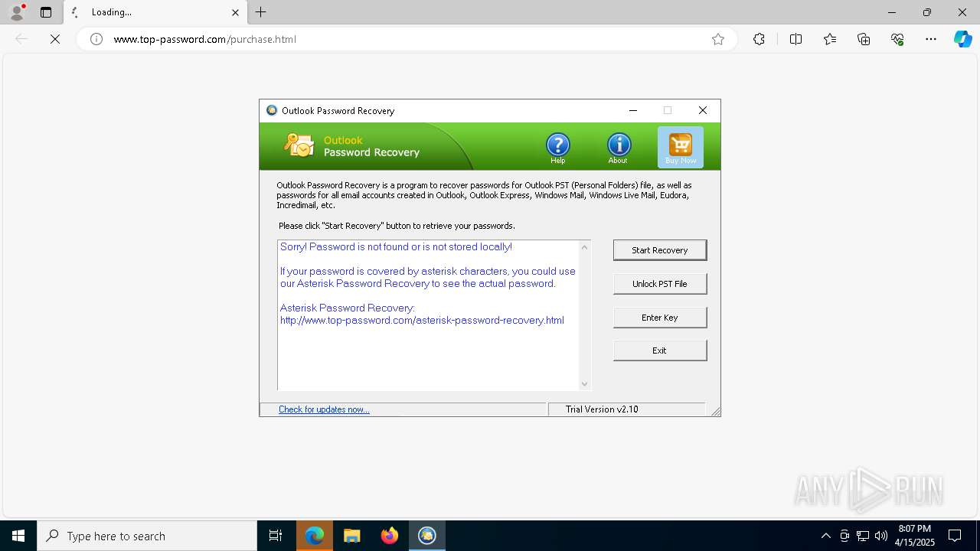Stop loading the browser page
980x551 pixels.
click(55, 39)
